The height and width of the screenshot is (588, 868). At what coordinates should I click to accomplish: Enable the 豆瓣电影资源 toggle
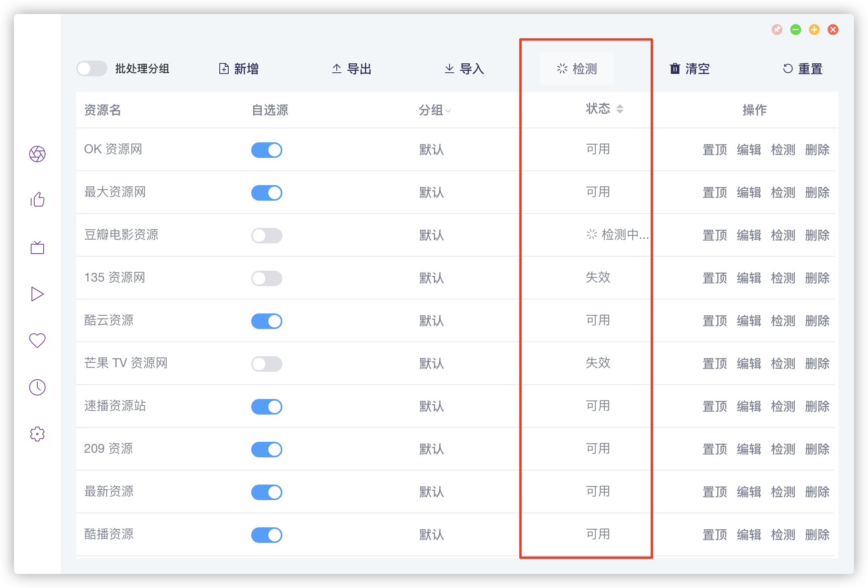267,236
